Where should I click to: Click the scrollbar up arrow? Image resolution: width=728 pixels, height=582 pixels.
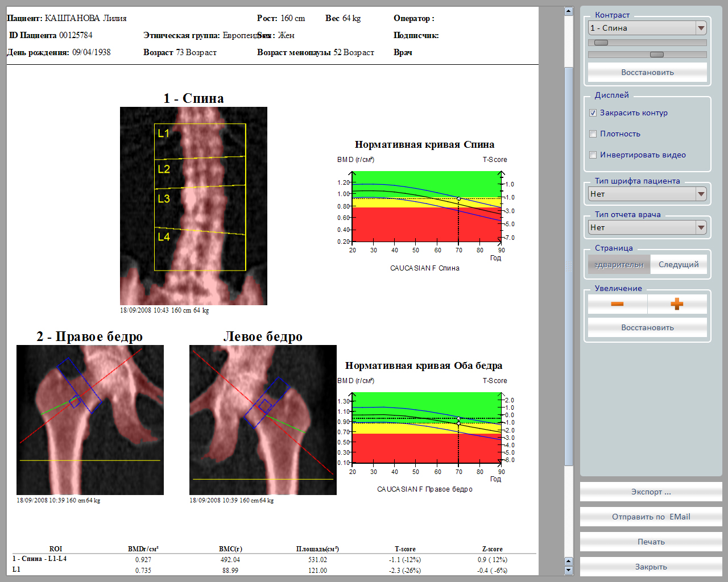(x=568, y=11)
